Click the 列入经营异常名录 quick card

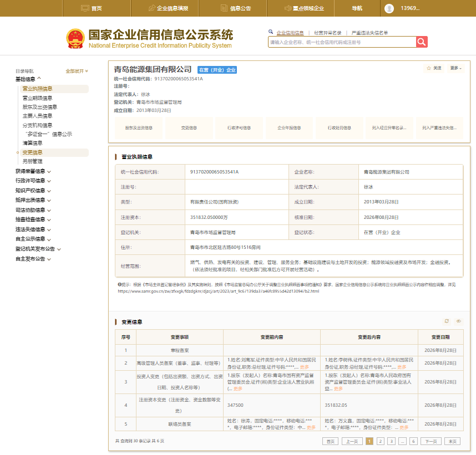click(x=389, y=128)
